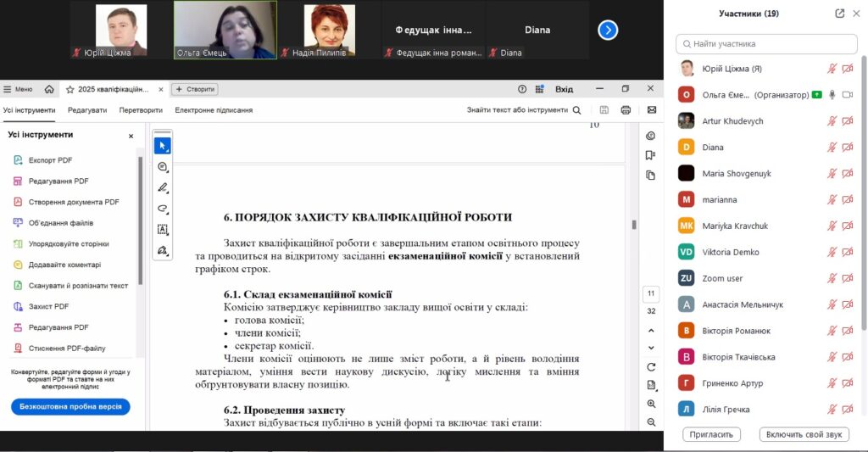Open the Меню hamburger dropdown

pos(18,89)
